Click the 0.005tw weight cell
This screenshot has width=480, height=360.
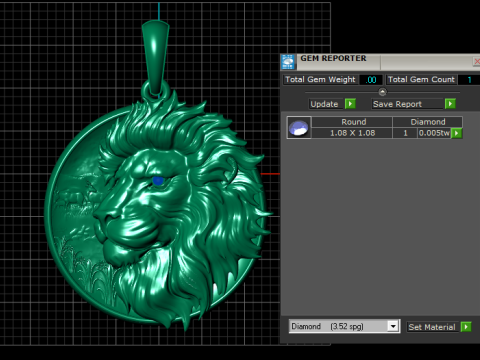434,133
